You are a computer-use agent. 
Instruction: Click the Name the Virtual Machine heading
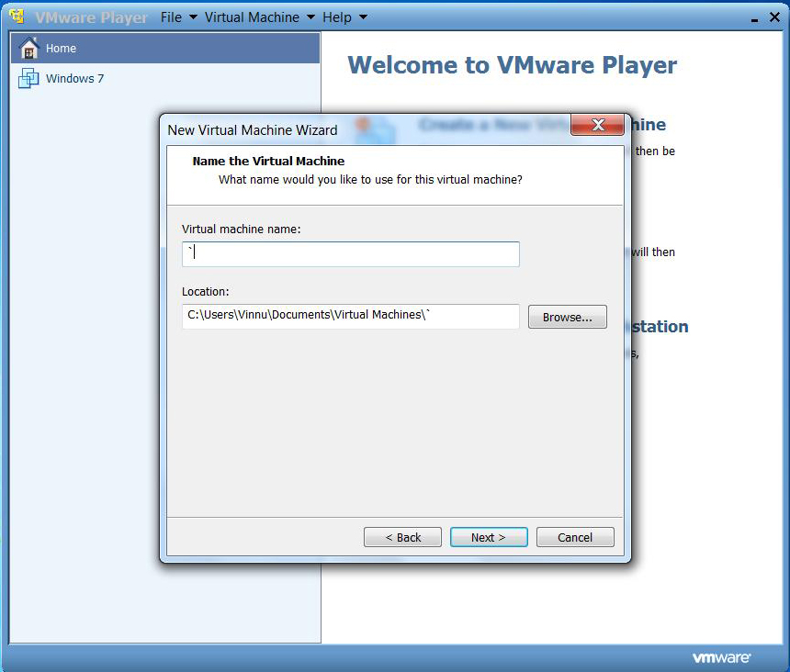coord(268,161)
